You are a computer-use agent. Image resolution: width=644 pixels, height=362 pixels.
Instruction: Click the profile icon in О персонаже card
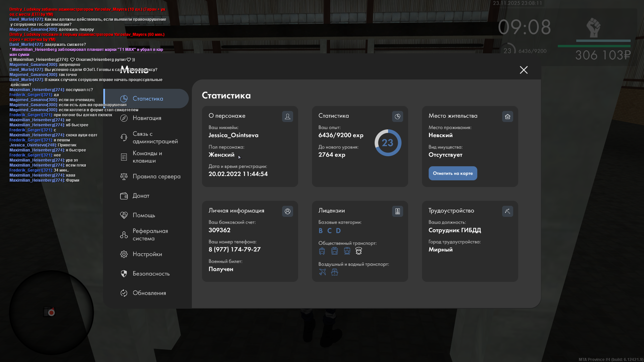point(287,116)
